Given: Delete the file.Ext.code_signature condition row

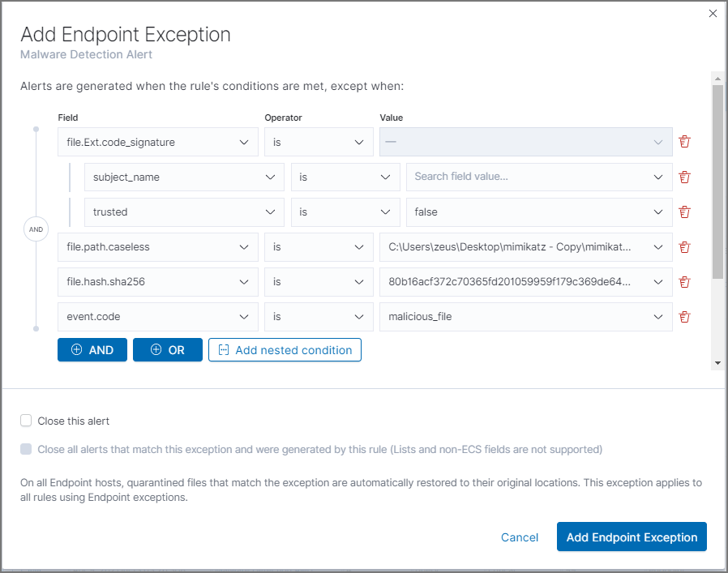Looking at the screenshot, I should tap(685, 141).
